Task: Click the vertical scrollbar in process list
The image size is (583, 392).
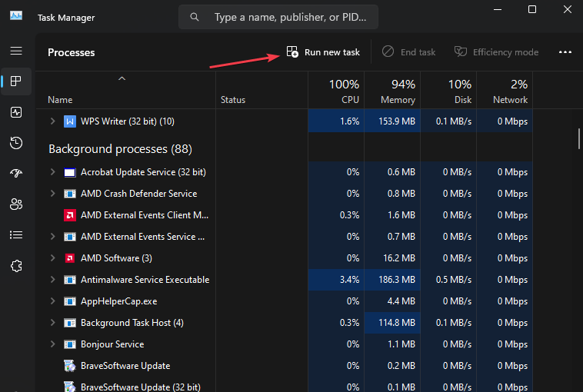Action: (578, 138)
